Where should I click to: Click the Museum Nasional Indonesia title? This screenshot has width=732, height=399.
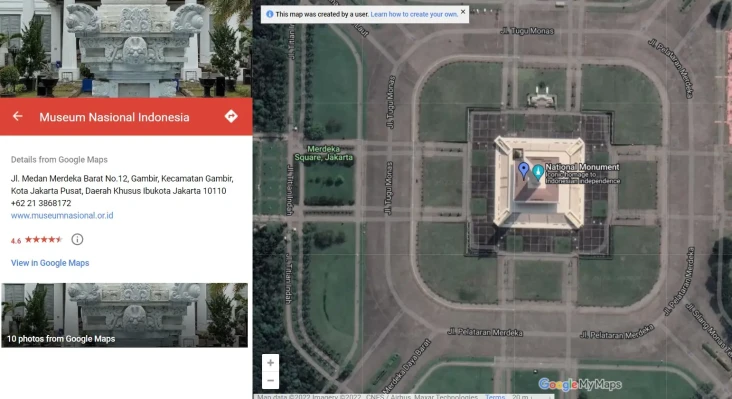coord(114,117)
